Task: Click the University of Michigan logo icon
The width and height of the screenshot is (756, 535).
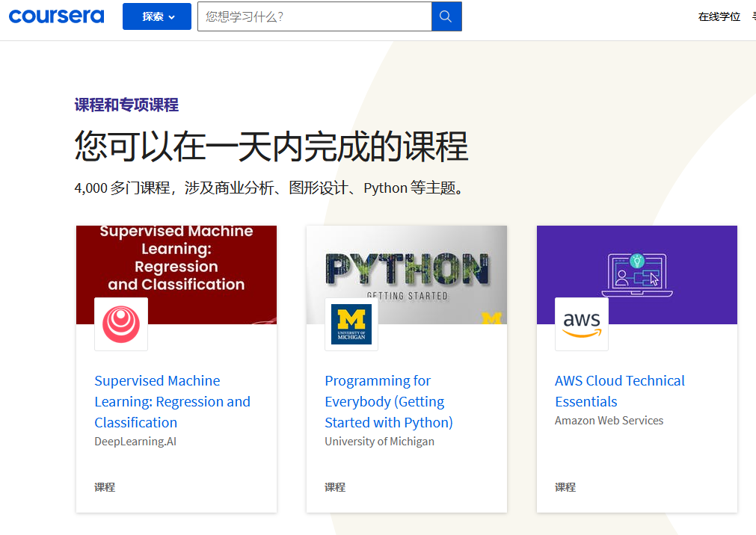Action: coord(351,324)
